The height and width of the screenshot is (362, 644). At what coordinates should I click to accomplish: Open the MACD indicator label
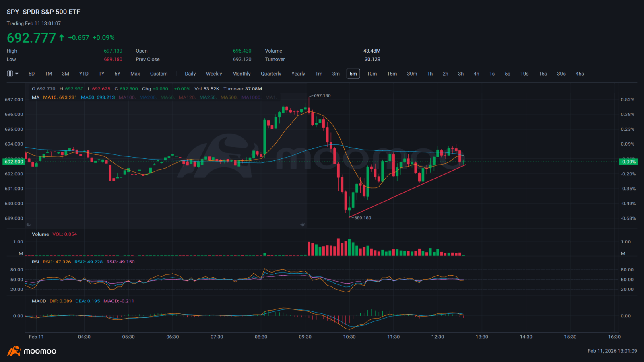tap(39, 301)
